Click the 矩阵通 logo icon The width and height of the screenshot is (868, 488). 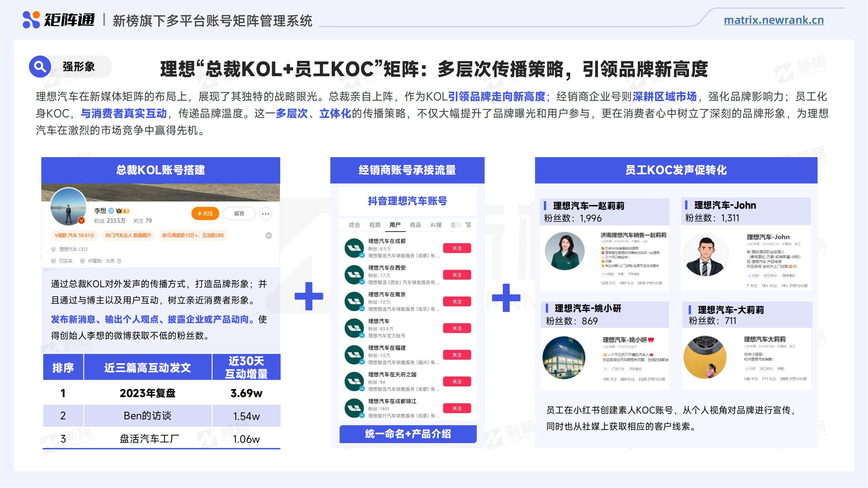[x=31, y=20]
